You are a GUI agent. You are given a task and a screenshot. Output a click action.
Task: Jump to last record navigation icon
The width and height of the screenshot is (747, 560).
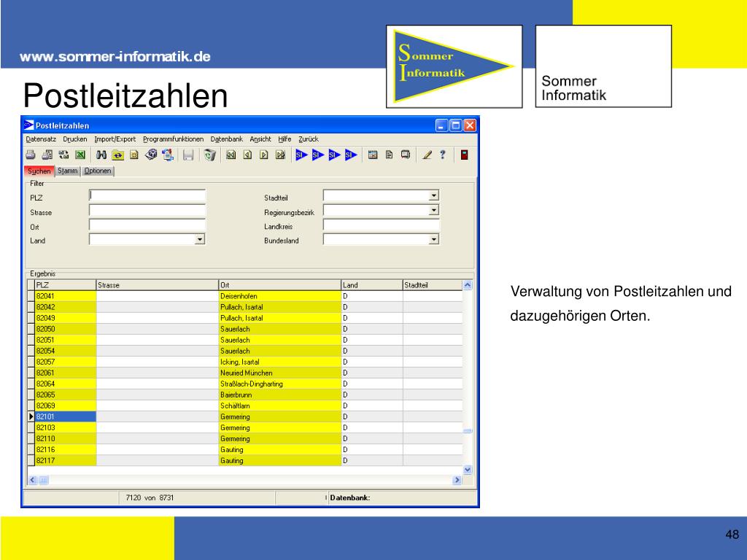281,155
